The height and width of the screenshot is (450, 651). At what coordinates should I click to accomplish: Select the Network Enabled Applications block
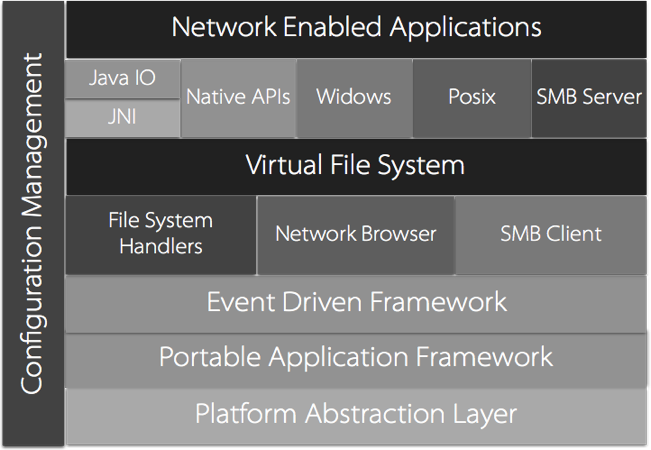tap(356, 28)
